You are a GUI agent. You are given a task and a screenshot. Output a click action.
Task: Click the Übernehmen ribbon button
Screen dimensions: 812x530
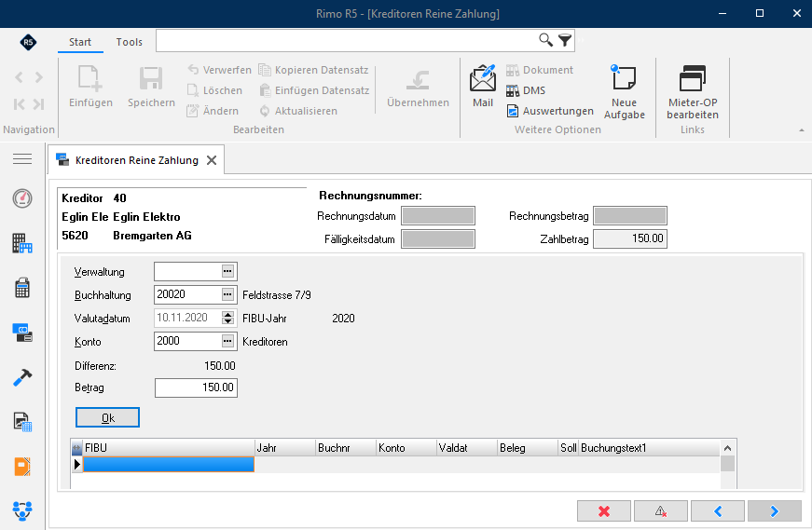tap(418, 88)
